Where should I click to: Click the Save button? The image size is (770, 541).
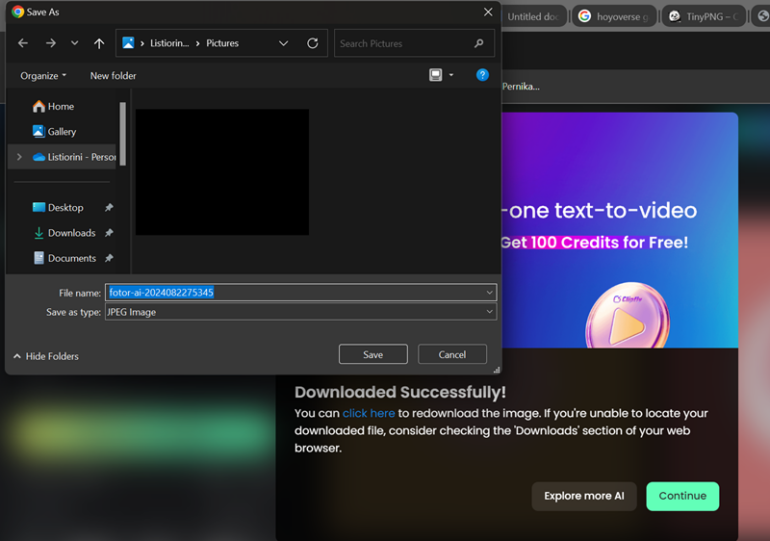tap(373, 354)
